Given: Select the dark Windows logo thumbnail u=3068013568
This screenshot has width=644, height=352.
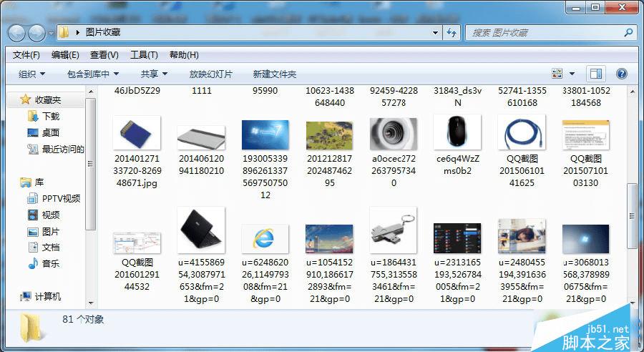Looking at the screenshot, I should [x=585, y=239].
